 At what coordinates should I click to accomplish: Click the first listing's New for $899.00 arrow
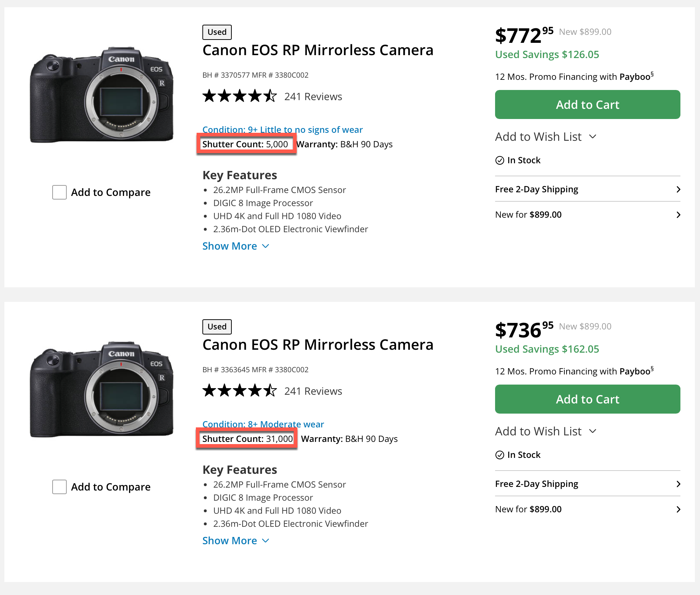[x=678, y=215]
